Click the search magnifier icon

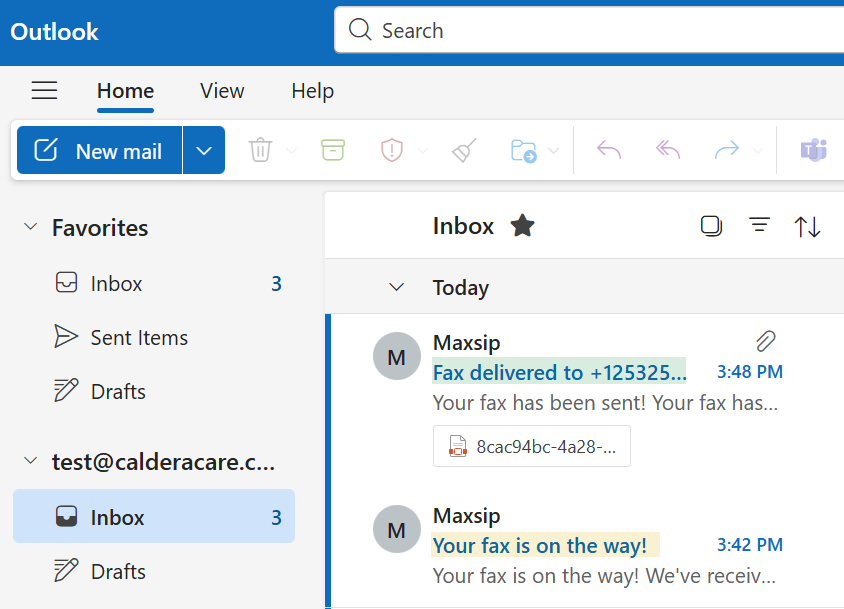coord(360,30)
